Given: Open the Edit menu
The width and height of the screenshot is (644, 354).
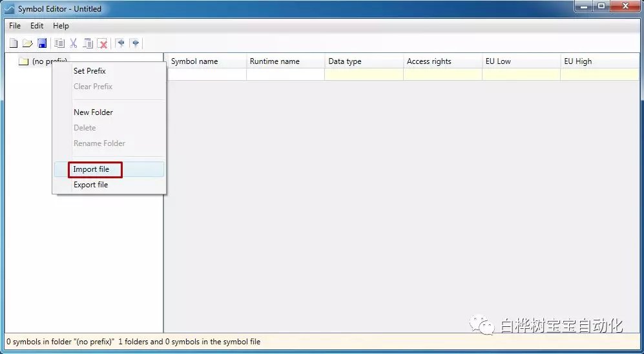Looking at the screenshot, I should click(x=37, y=26).
